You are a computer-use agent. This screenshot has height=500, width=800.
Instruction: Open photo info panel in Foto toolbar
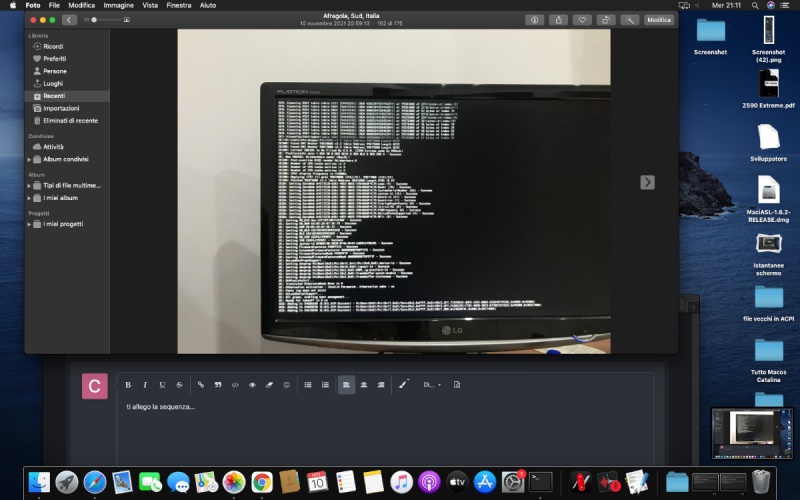point(534,20)
